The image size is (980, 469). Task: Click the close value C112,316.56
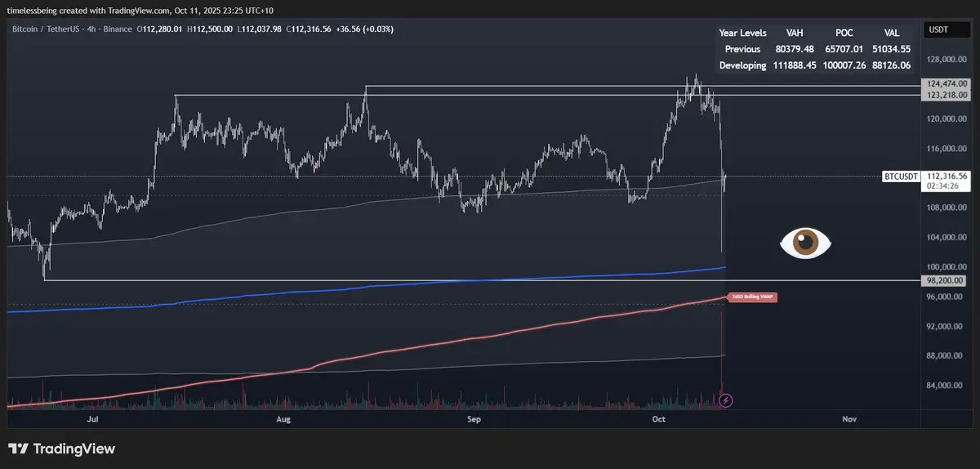tap(309, 29)
